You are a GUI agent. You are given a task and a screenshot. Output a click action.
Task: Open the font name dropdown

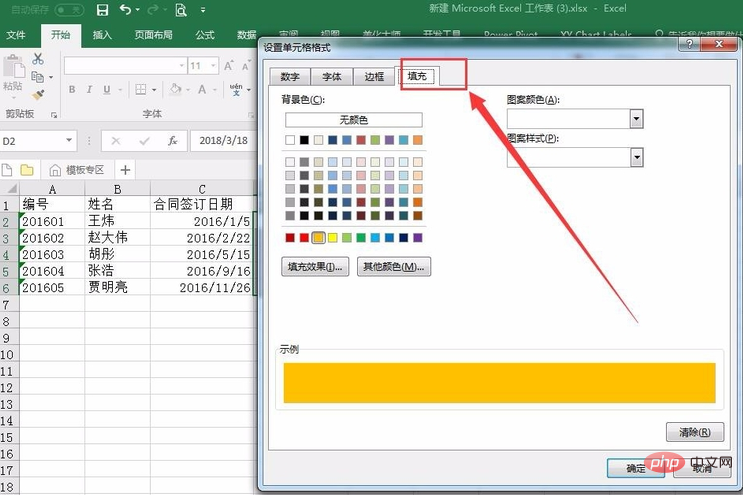coord(181,65)
